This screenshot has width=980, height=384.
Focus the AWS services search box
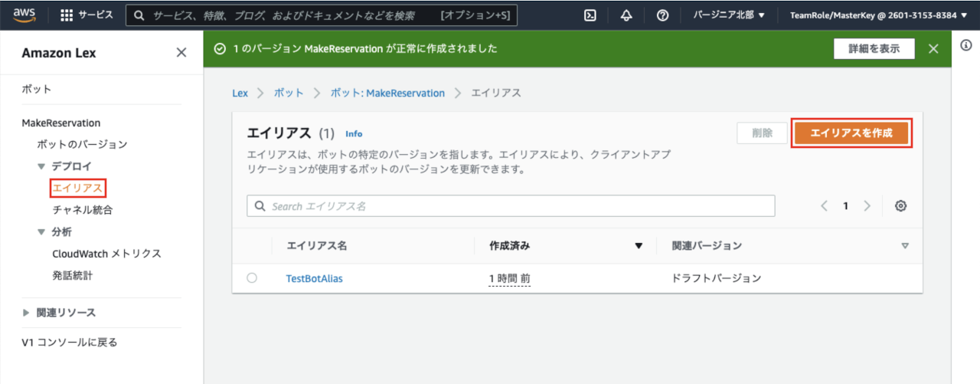[321, 15]
